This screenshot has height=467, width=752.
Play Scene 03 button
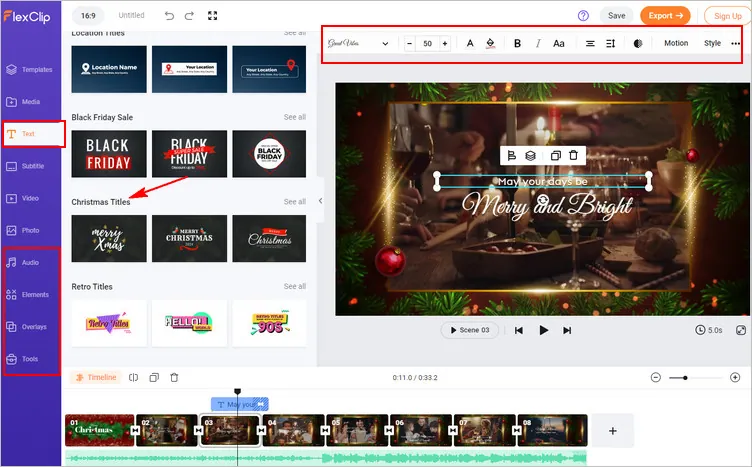(x=470, y=330)
